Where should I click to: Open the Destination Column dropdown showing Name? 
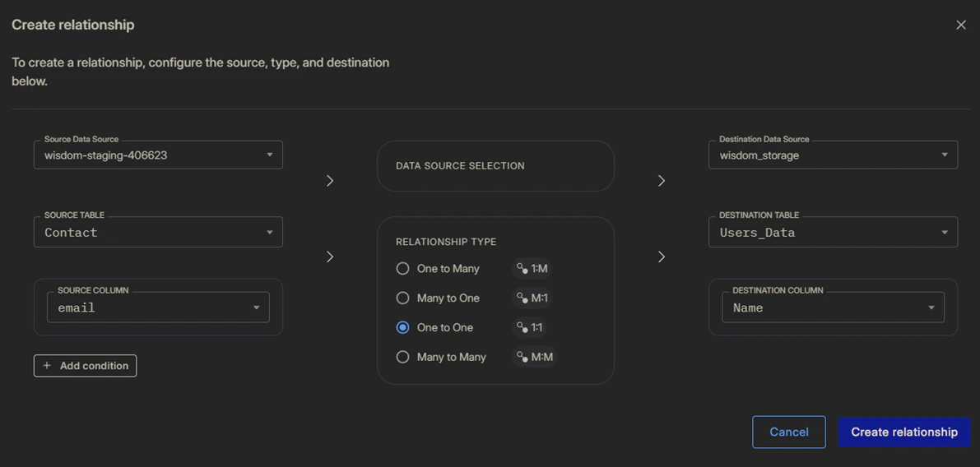pos(834,307)
